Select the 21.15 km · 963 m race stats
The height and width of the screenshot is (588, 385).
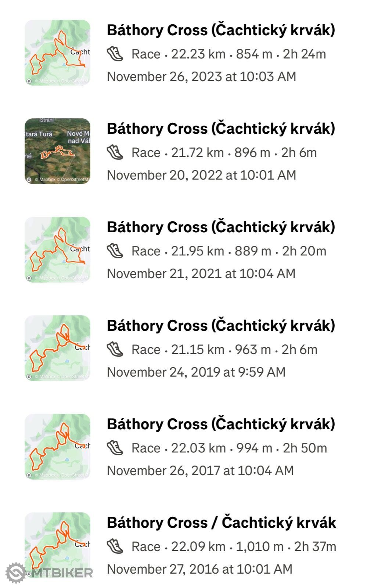pyautogui.click(x=224, y=349)
